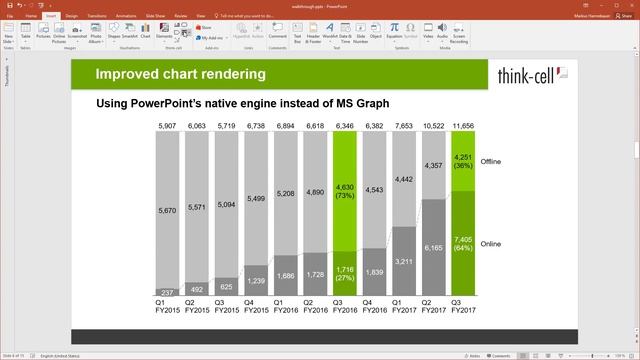Open ribbon display options
640x360 pixels.
click(x=586, y=5)
